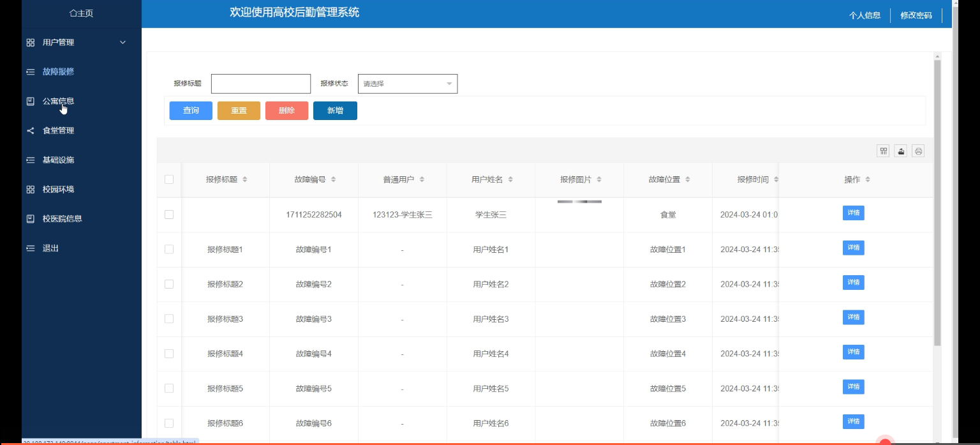Open the 报修状态 dropdown
Screen dimensions: 980x445
point(408,84)
